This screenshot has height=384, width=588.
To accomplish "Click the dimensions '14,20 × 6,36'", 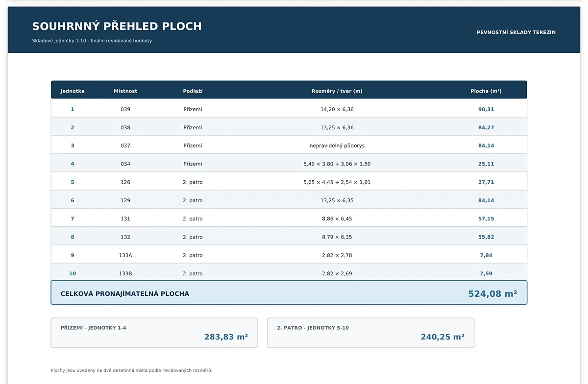I will [x=337, y=109].
